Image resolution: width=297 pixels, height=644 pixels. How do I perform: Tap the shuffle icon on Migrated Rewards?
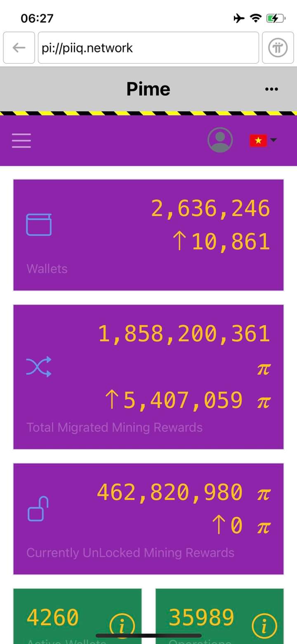tap(39, 366)
